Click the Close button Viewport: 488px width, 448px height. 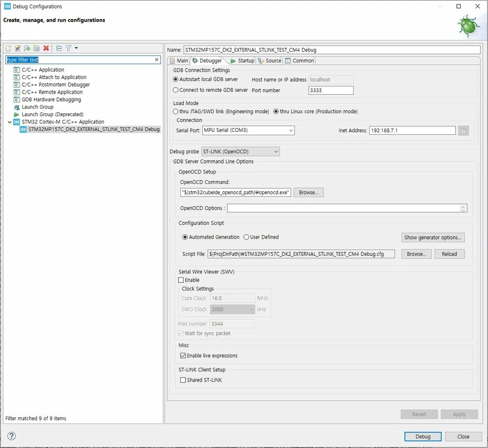coord(463,437)
